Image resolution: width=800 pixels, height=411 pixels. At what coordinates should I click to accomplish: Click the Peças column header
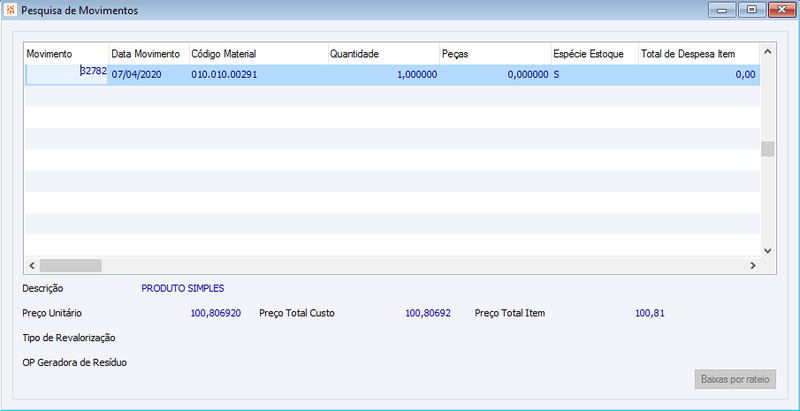[495, 54]
